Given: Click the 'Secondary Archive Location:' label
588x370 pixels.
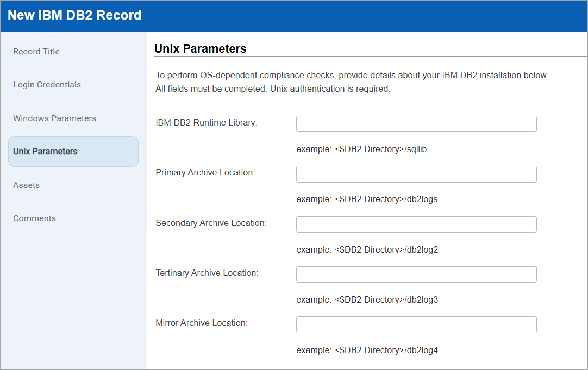Looking at the screenshot, I should (x=211, y=223).
